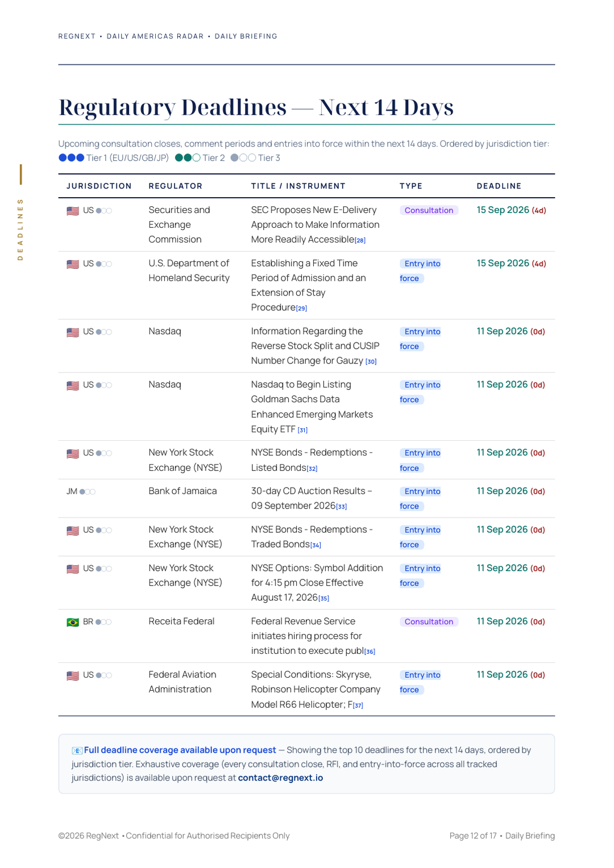The height and width of the screenshot is (868, 614).
Task: Open footnote reference [29]
Action: pos(301,308)
